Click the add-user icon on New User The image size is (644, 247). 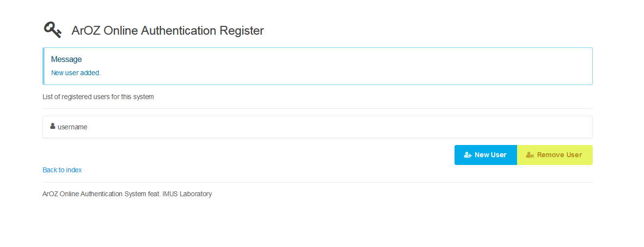tap(468, 155)
